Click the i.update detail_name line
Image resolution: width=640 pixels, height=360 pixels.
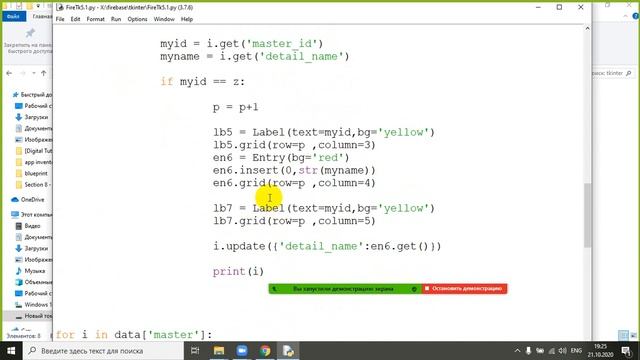(x=327, y=247)
